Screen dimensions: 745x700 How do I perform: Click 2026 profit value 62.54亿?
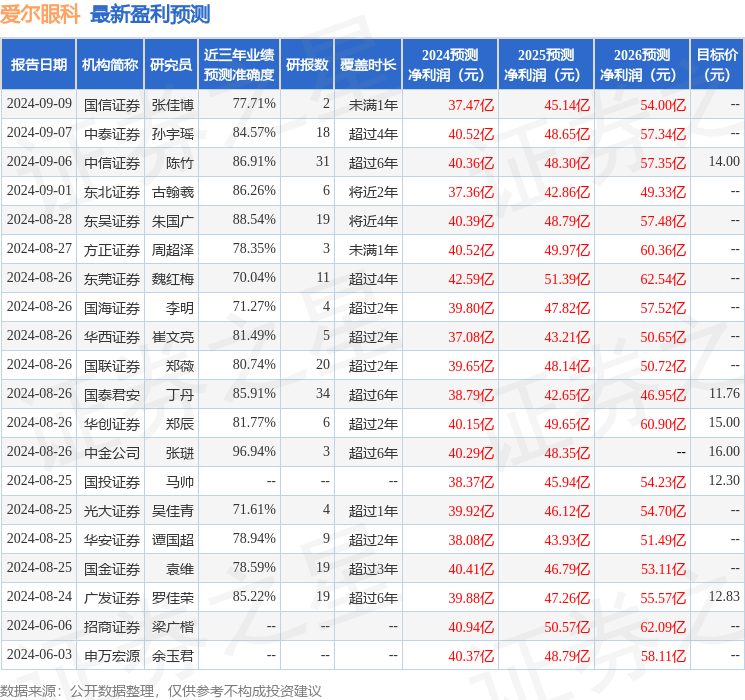[x=663, y=279]
